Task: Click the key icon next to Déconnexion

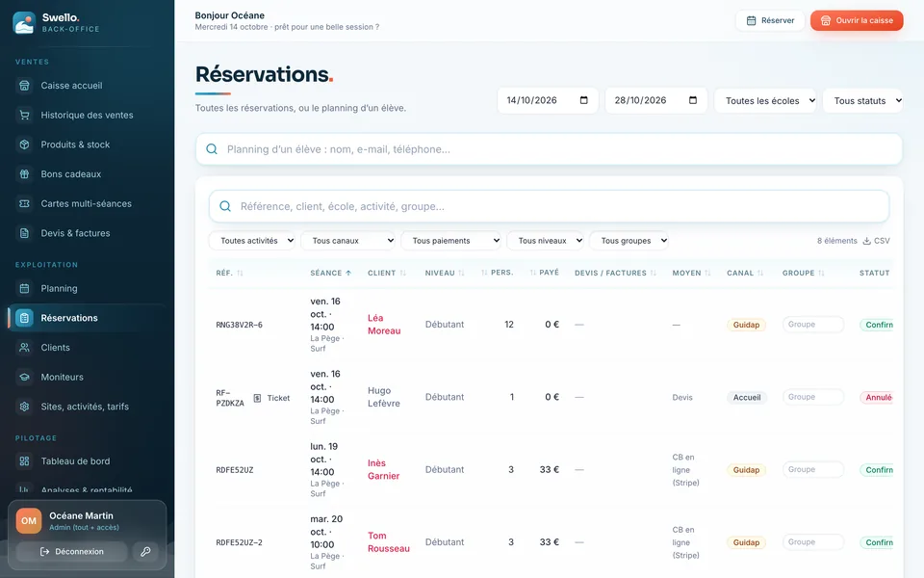Action: pos(145,551)
